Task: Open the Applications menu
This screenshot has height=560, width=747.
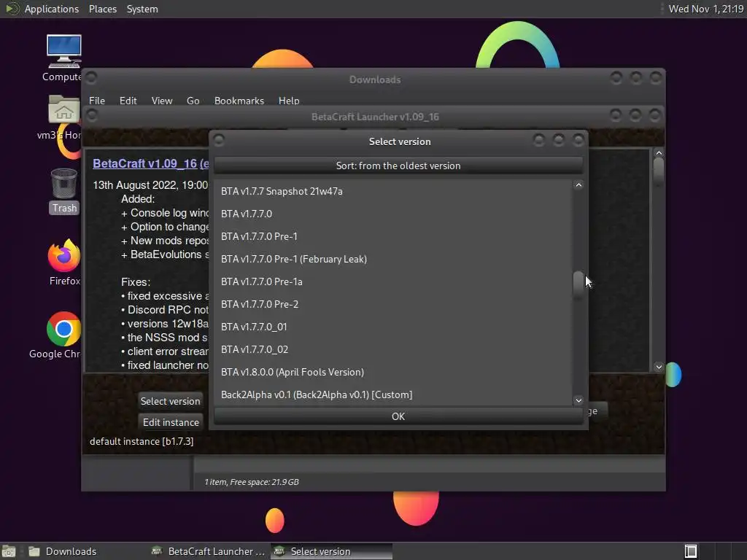Action: tap(52, 9)
